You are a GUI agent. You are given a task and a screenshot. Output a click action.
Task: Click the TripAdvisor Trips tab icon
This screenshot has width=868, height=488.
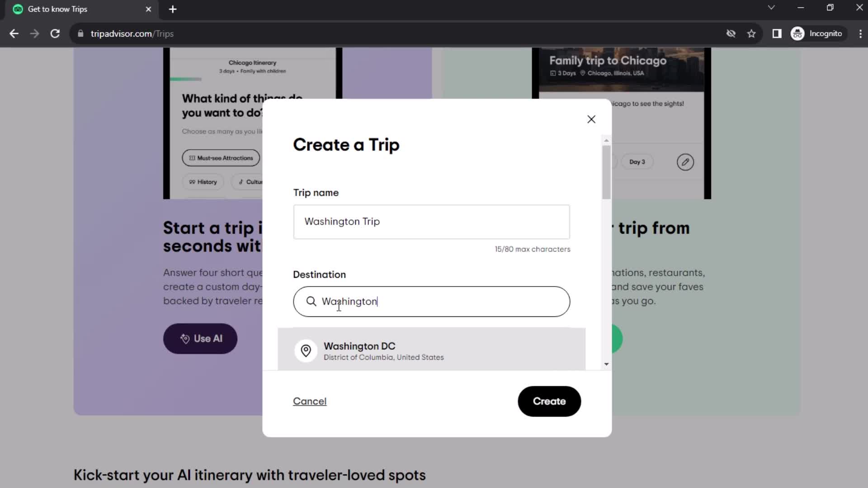point(17,9)
